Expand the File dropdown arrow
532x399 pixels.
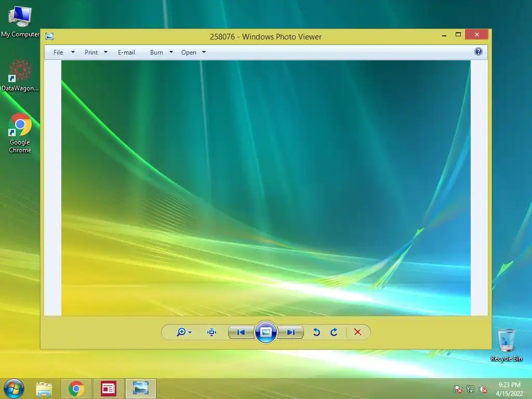[x=73, y=52]
